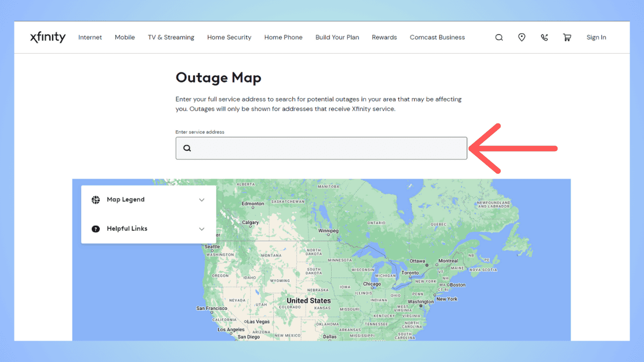Open the search icon in header
Screen dimensions: 644x362
click(499, 38)
